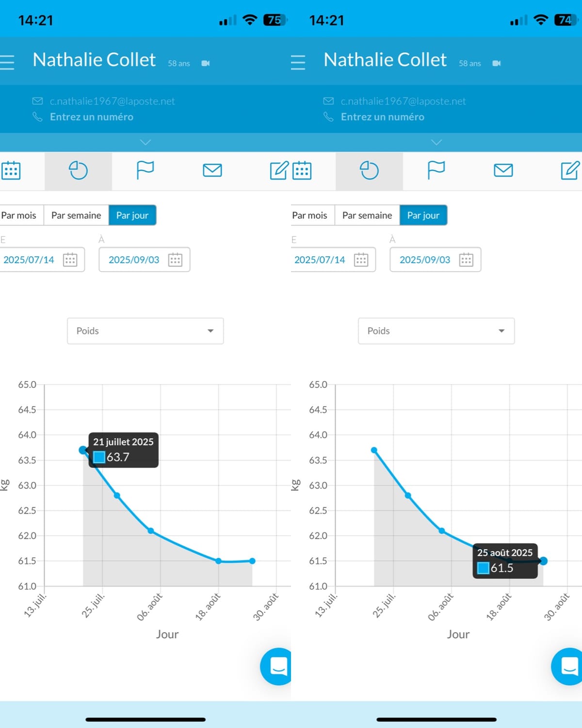Open start date 2025/07/14 calendar icon, left
The image size is (582, 728).
pyautogui.click(x=70, y=260)
